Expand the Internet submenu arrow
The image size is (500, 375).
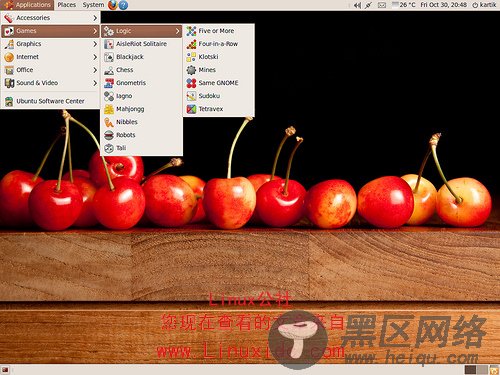pos(95,57)
